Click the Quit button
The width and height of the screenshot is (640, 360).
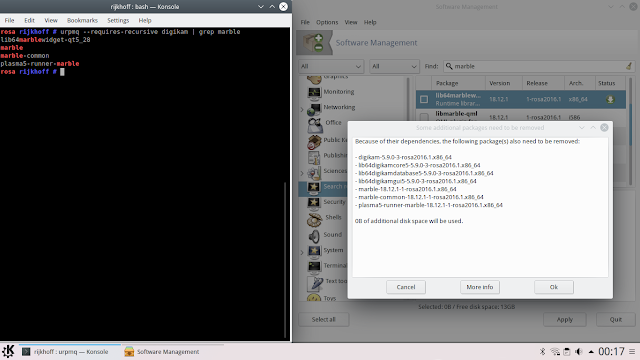click(616, 319)
